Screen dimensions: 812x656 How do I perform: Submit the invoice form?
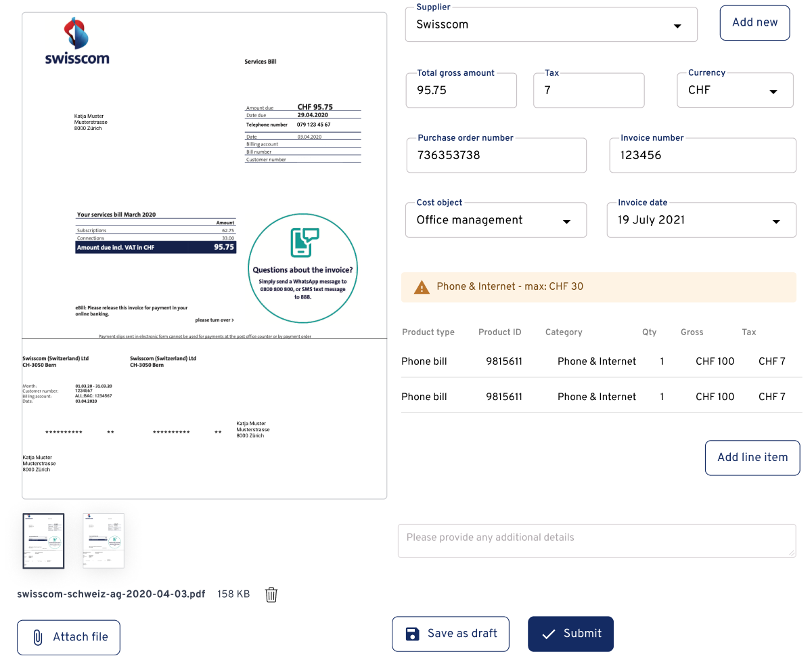570,634
